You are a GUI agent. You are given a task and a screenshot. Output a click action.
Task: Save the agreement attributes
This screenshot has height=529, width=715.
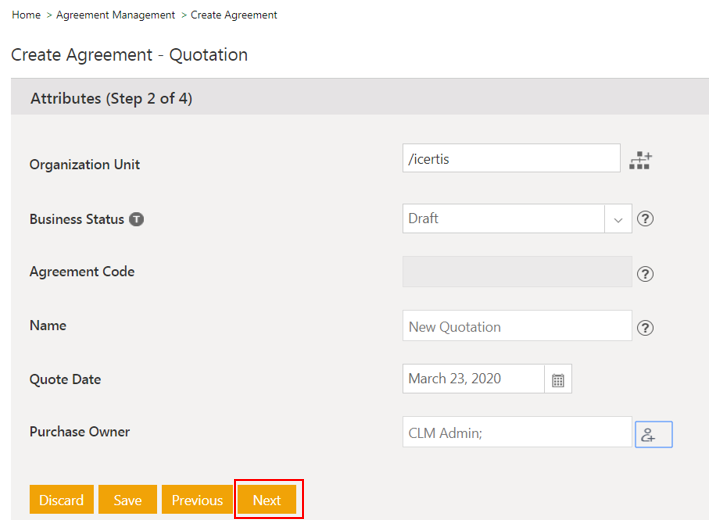pos(127,500)
